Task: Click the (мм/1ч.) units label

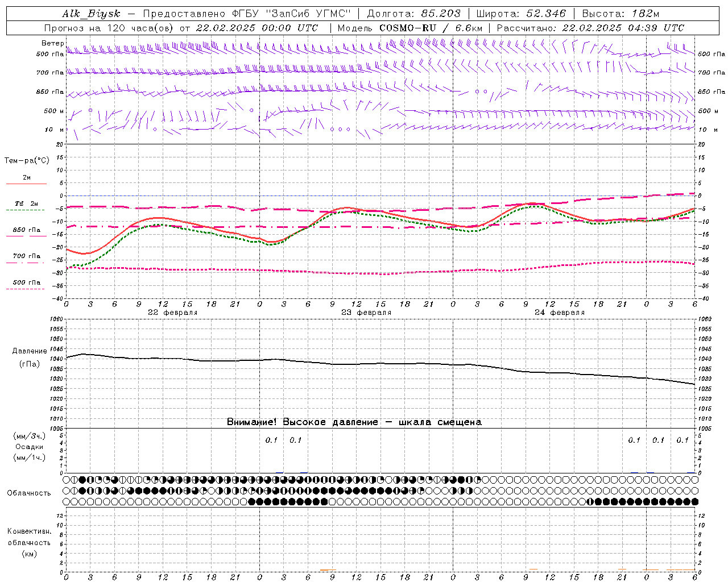Action: click(30, 457)
